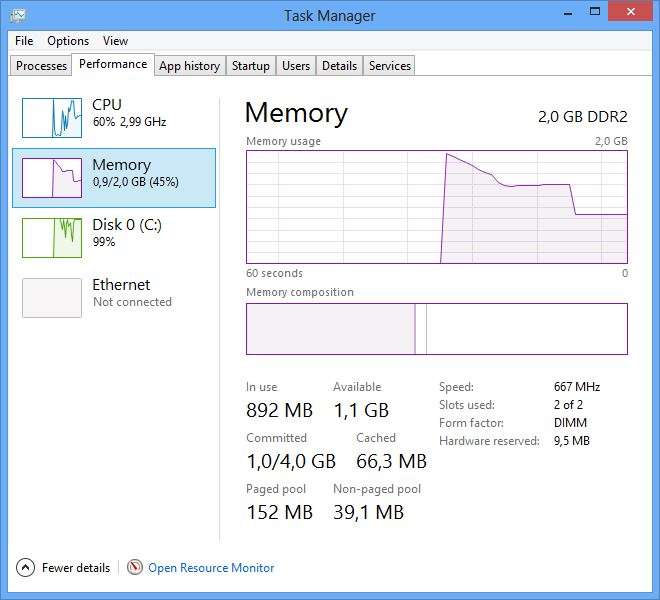Open Resource Monitor link
This screenshot has height=600, width=660.
point(211,568)
